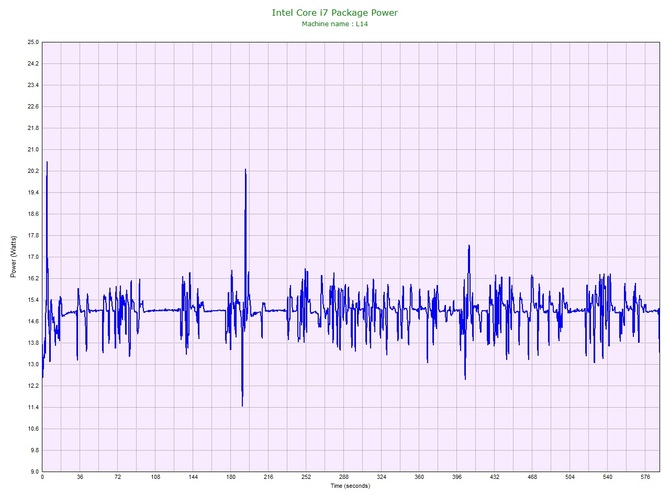The width and height of the screenshot is (670, 503).
Task: Click the 14.6 y-axis value
Action: click(33, 321)
